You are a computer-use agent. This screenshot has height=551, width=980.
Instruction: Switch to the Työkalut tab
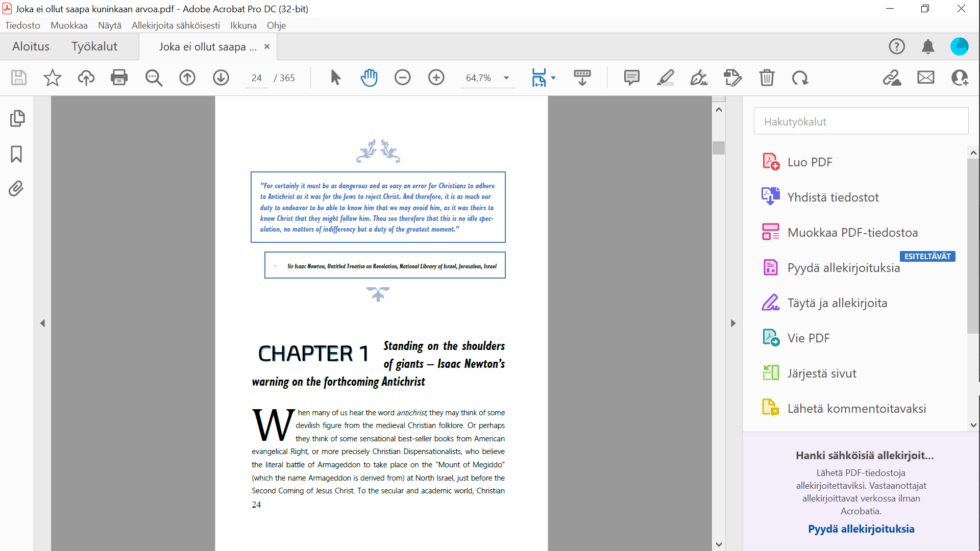94,46
